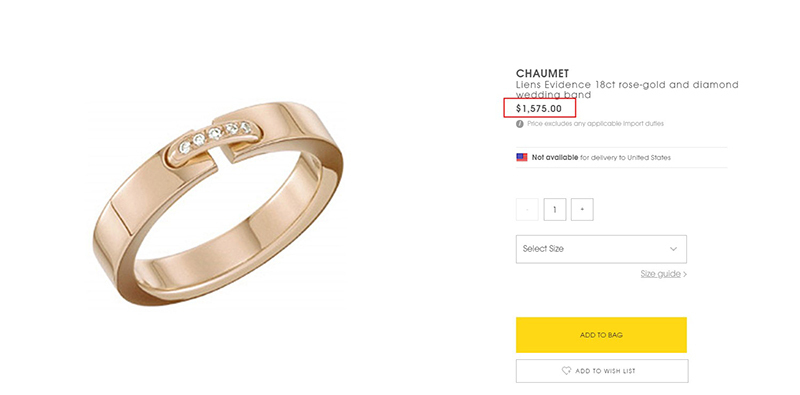The width and height of the screenshot is (800, 395).
Task: Increase quantity with the plus button
Action: [582, 210]
